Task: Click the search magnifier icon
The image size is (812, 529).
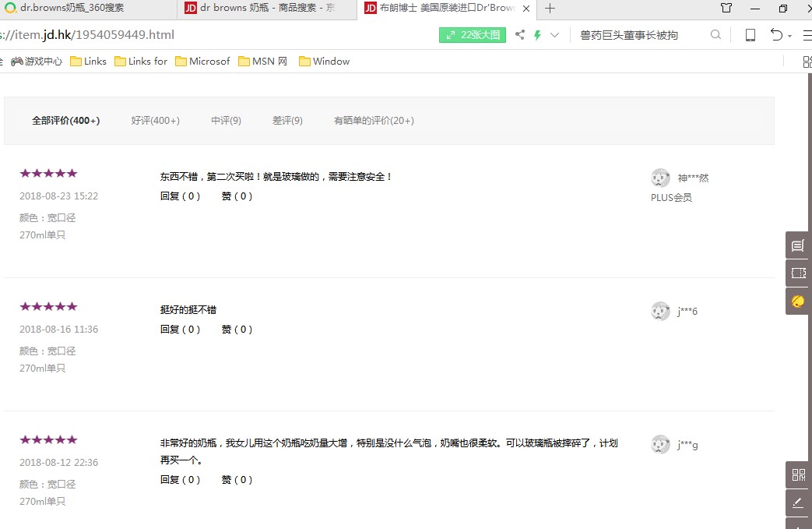Action: tap(715, 35)
